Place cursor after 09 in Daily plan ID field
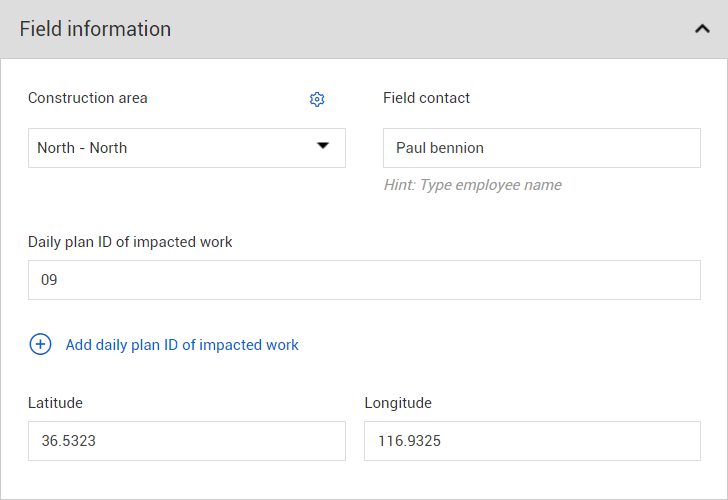Image resolution: width=728 pixels, height=500 pixels. pos(60,281)
